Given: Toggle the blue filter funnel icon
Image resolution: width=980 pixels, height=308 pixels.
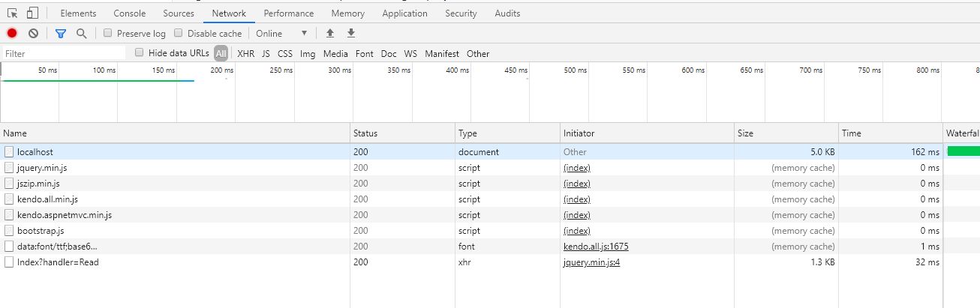Looking at the screenshot, I should pos(61,34).
